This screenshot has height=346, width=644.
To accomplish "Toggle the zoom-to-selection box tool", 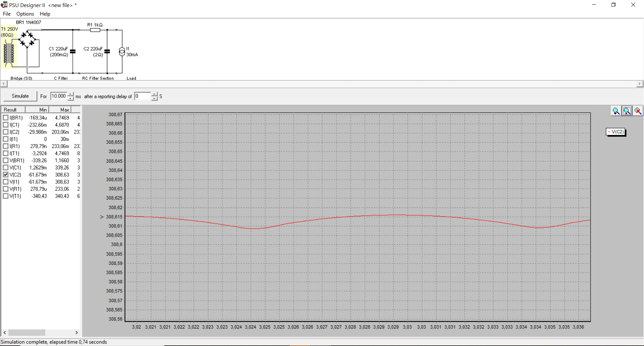I will click(x=627, y=111).
